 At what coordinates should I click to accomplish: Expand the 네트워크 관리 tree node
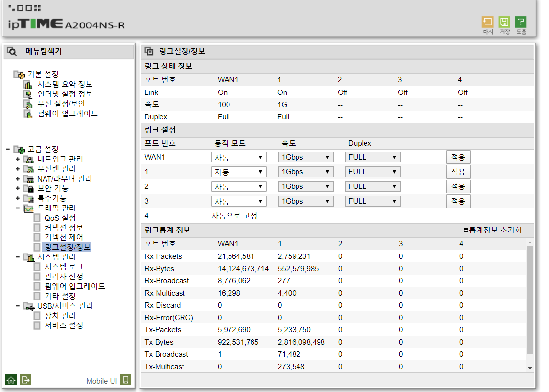click(18, 159)
